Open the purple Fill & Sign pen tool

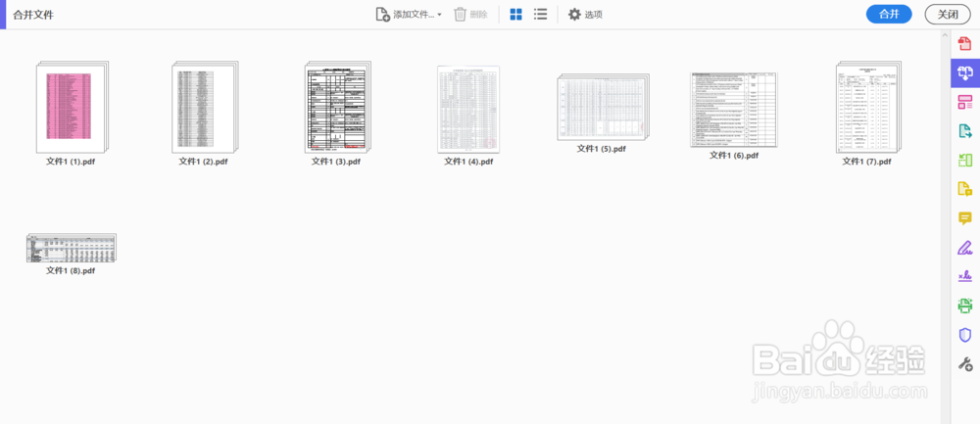click(x=965, y=248)
